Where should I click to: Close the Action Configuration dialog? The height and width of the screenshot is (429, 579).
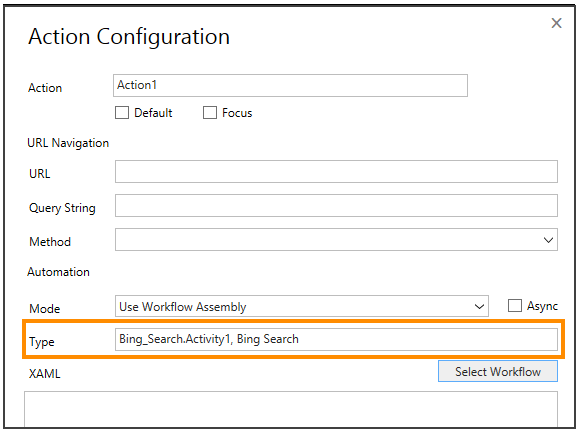point(556,23)
